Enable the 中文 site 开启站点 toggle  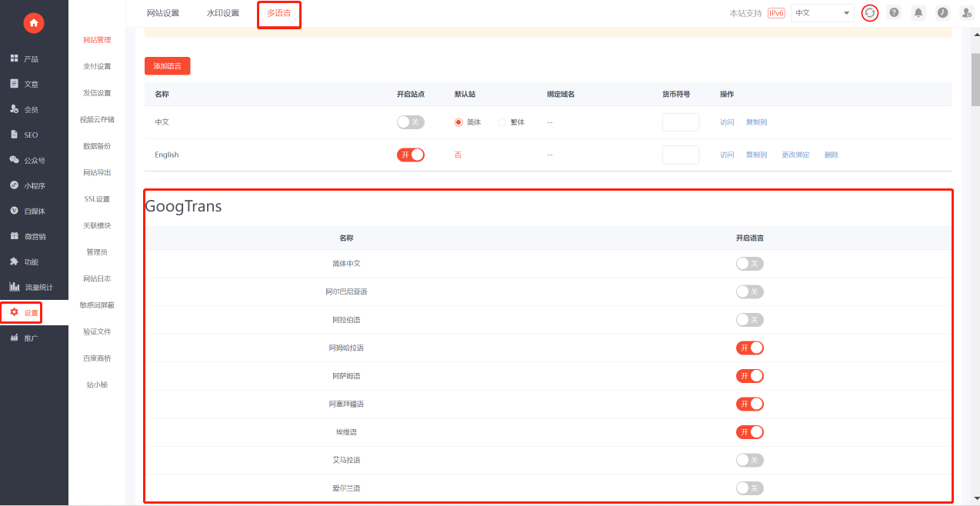click(411, 122)
